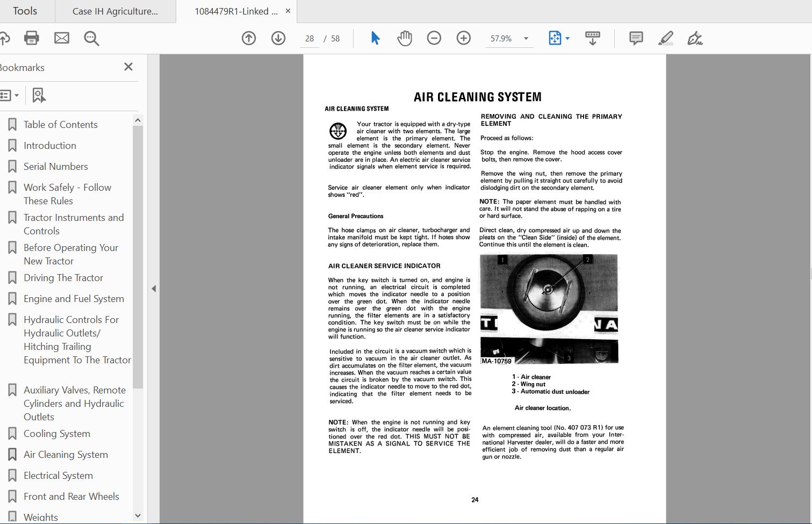Switch to the Tools tab
The height and width of the screenshot is (524, 812).
click(x=25, y=11)
